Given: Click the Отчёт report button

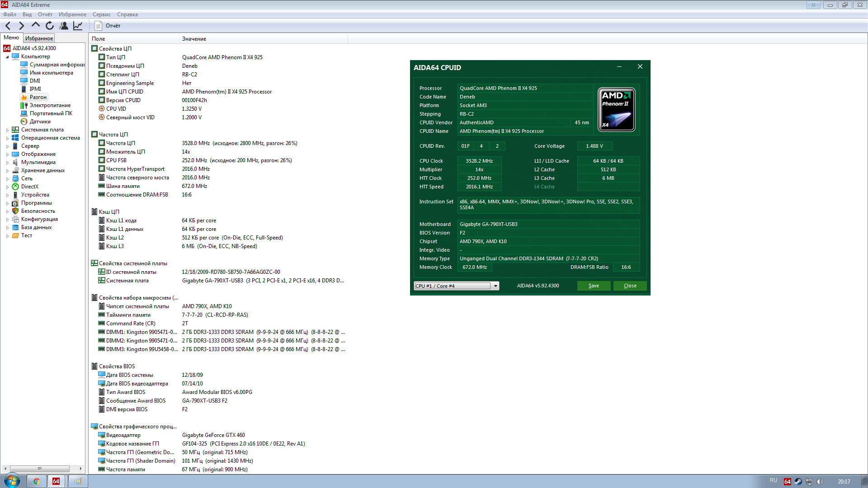Looking at the screenshot, I should [x=108, y=26].
